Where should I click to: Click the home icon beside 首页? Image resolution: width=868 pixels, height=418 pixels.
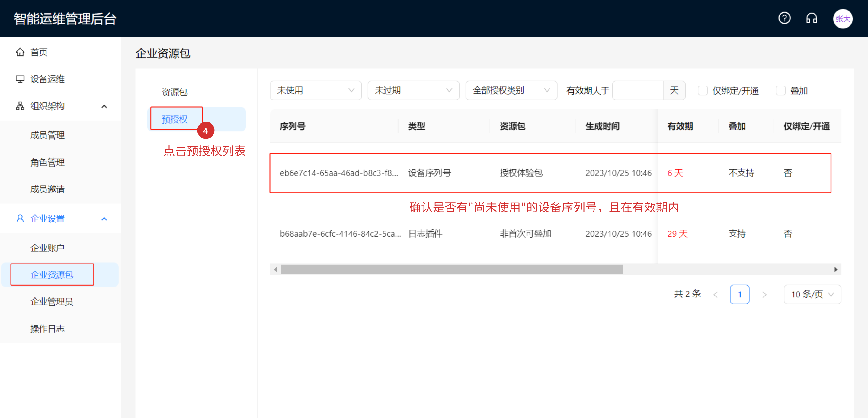[x=20, y=52]
